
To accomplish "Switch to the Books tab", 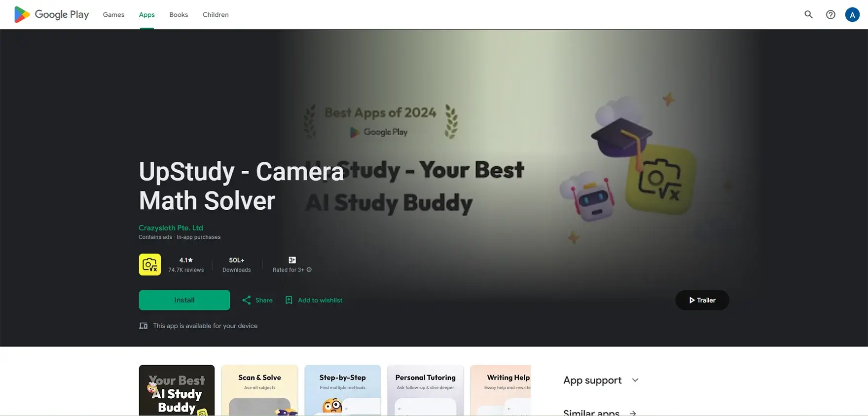I will (x=179, y=15).
